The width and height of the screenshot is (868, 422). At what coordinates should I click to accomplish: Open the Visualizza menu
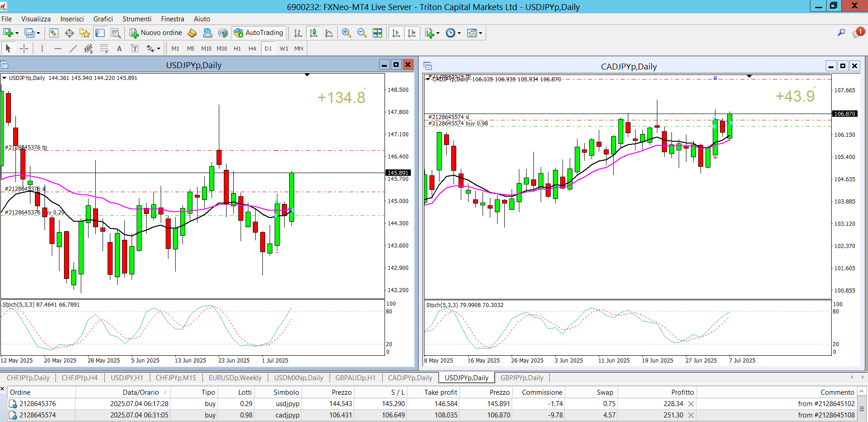[x=36, y=19]
